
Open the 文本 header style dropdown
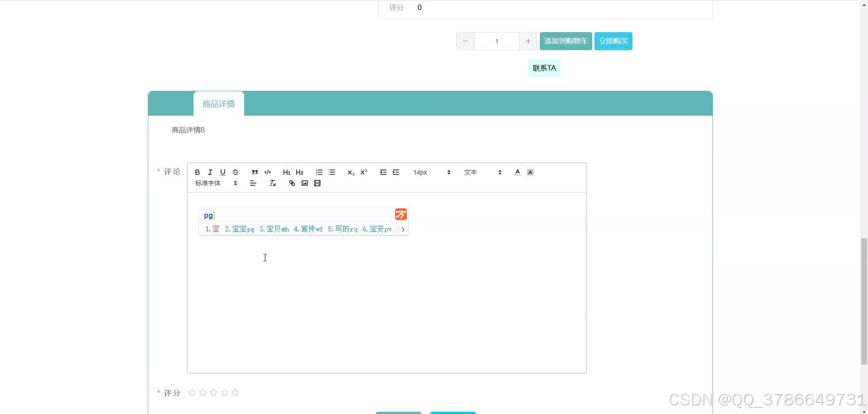coord(482,172)
